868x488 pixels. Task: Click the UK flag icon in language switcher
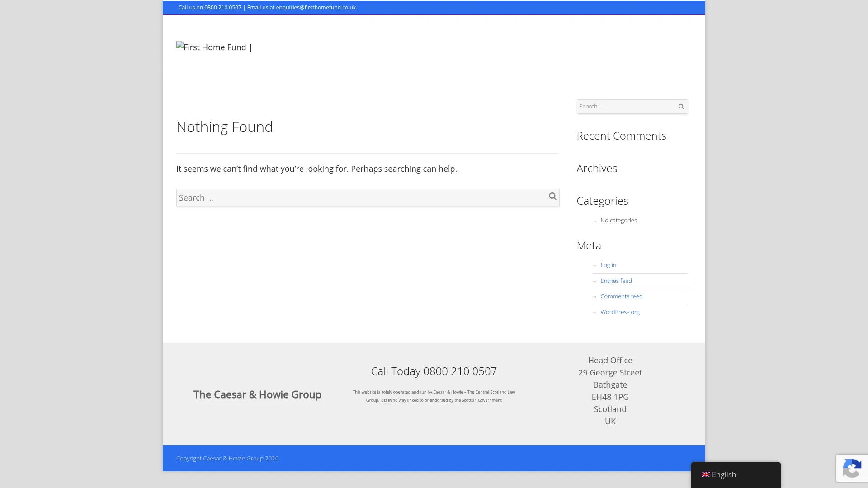705,474
